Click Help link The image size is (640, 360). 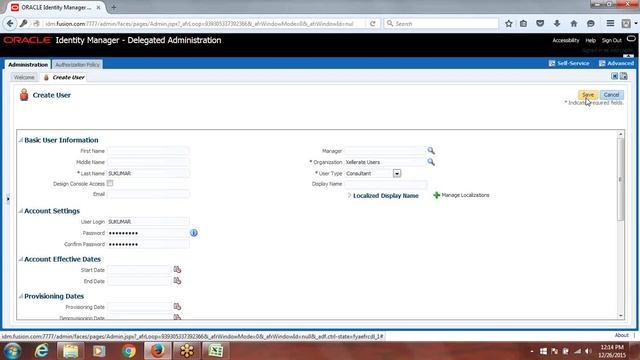point(590,40)
